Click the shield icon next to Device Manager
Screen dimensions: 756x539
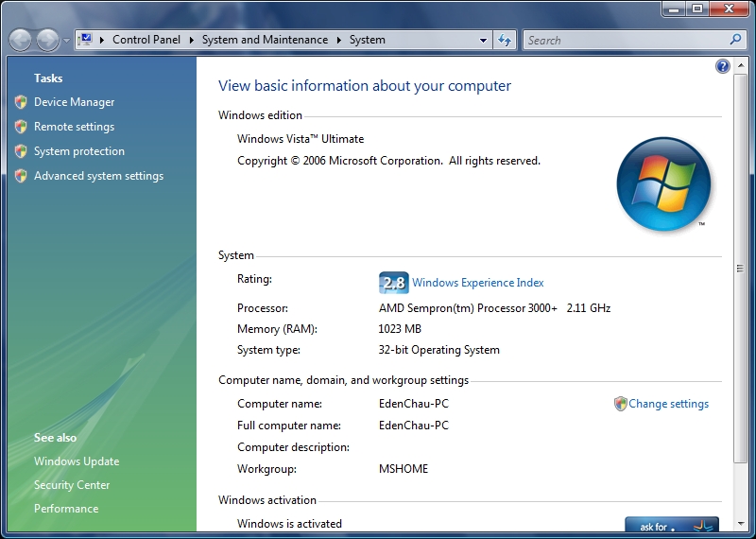click(21, 102)
